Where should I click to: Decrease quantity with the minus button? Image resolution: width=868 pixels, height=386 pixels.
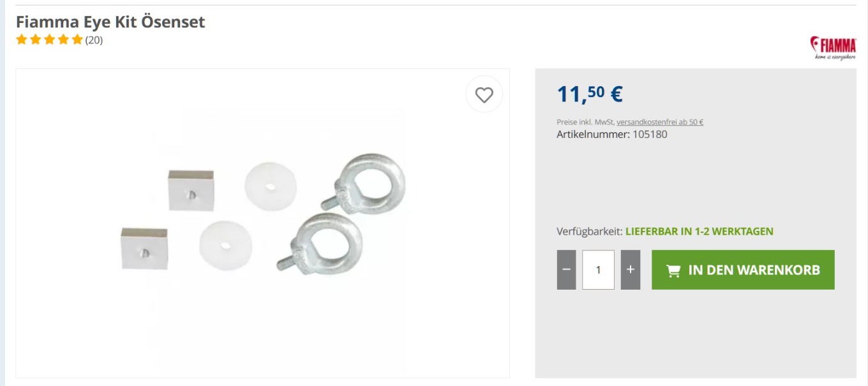[566, 270]
